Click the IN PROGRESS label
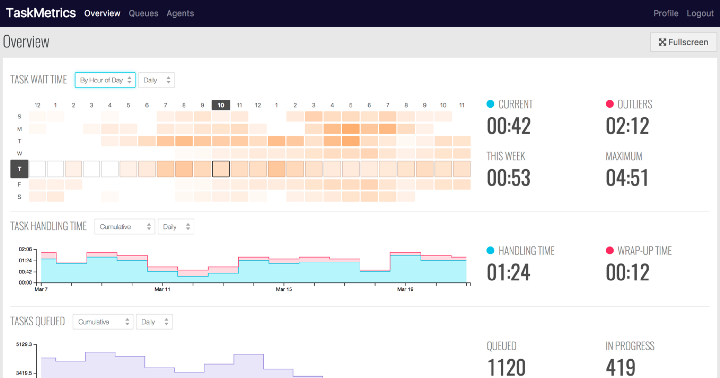The width and height of the screenshot is (720, 378). point(630,346)
